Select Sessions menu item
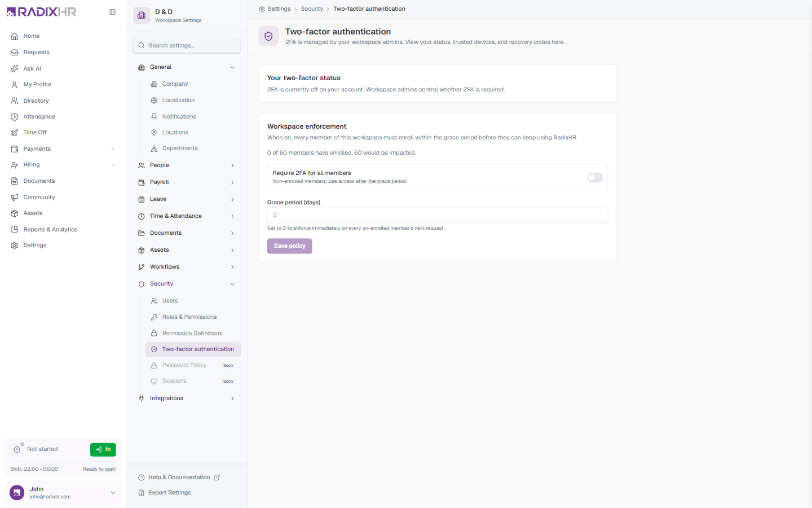 click(x=193, y=381)
